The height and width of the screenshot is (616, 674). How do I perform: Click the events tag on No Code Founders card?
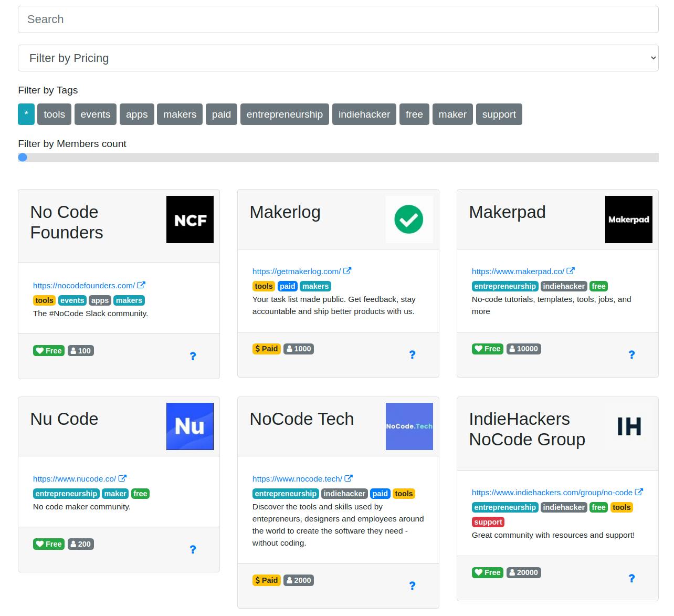point(72,300)
